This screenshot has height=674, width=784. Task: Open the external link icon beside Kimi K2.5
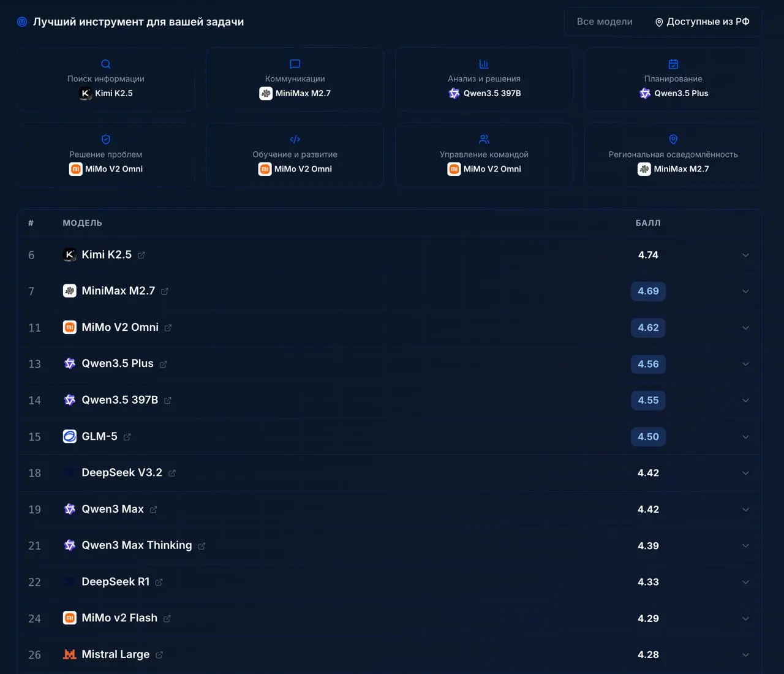pyautogui.click(x=141, y=256)
